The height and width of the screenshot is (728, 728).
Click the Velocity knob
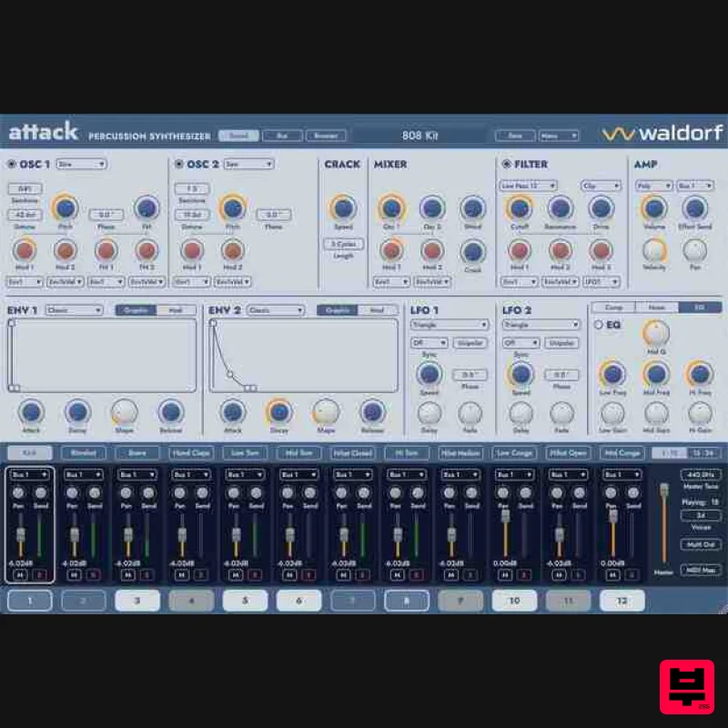point(654,252)
